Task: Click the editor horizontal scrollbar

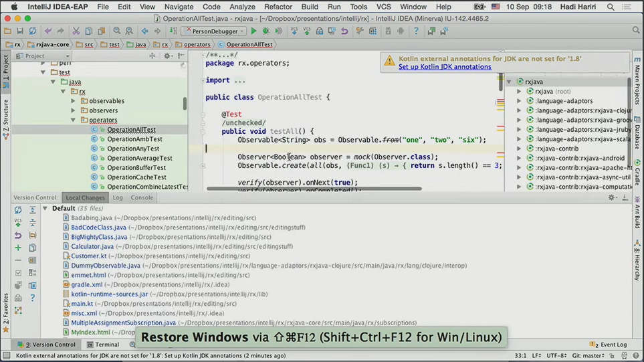Action: coord(314,189)
